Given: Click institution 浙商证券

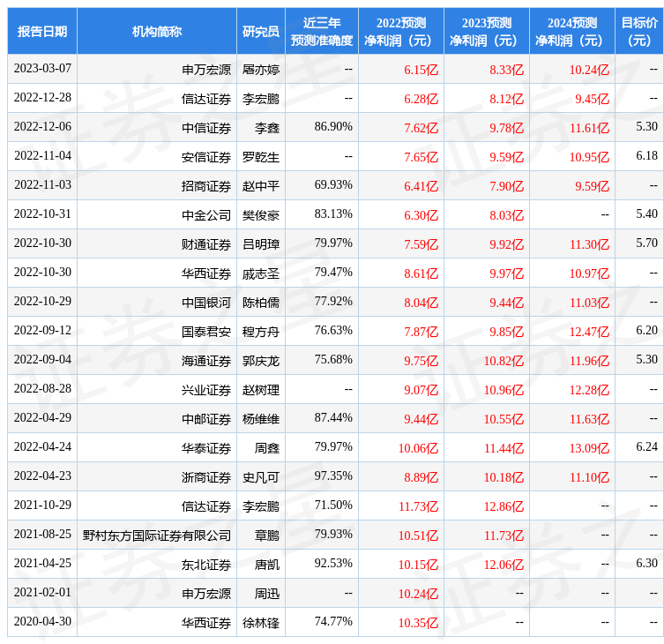Looking at the screenshot, I should tap(206, 477).
